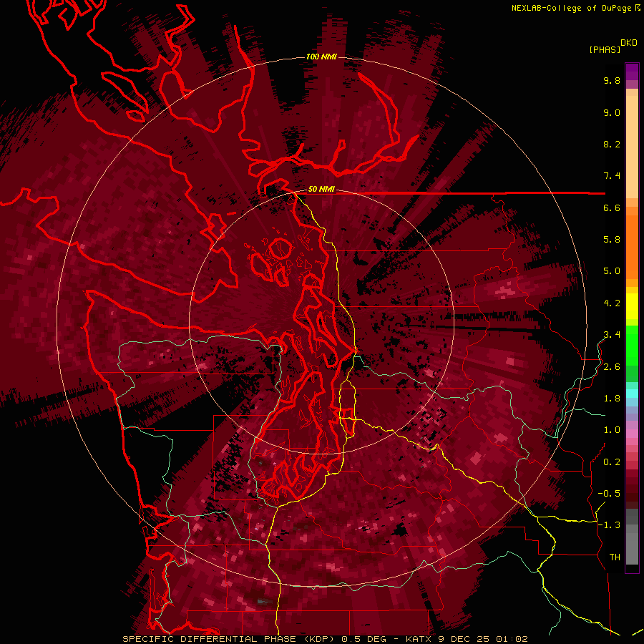644x644 pixels.
Task: Click the 100 NMI range ring label
Action: pyautogui.click(x=321, y=57)
